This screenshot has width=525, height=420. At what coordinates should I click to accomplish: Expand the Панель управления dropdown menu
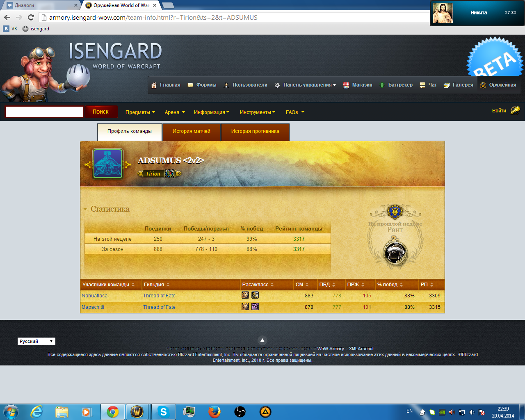[x=305, y=85]
